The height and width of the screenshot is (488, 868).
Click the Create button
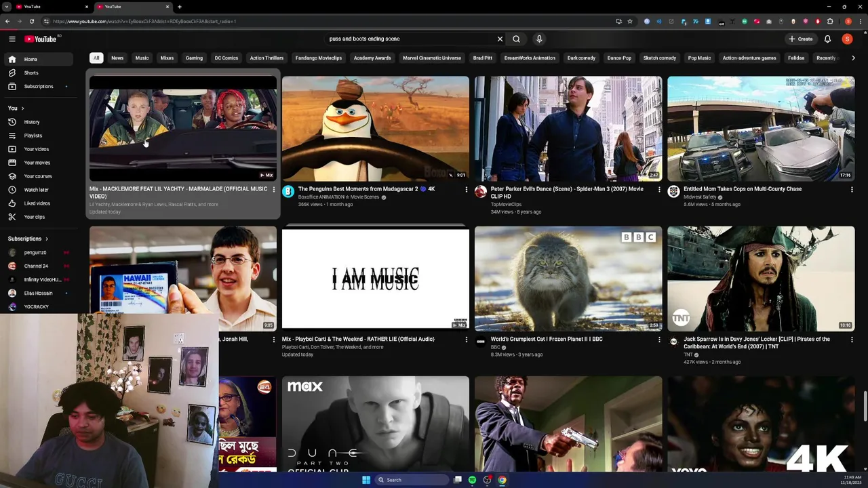(801, 39)
